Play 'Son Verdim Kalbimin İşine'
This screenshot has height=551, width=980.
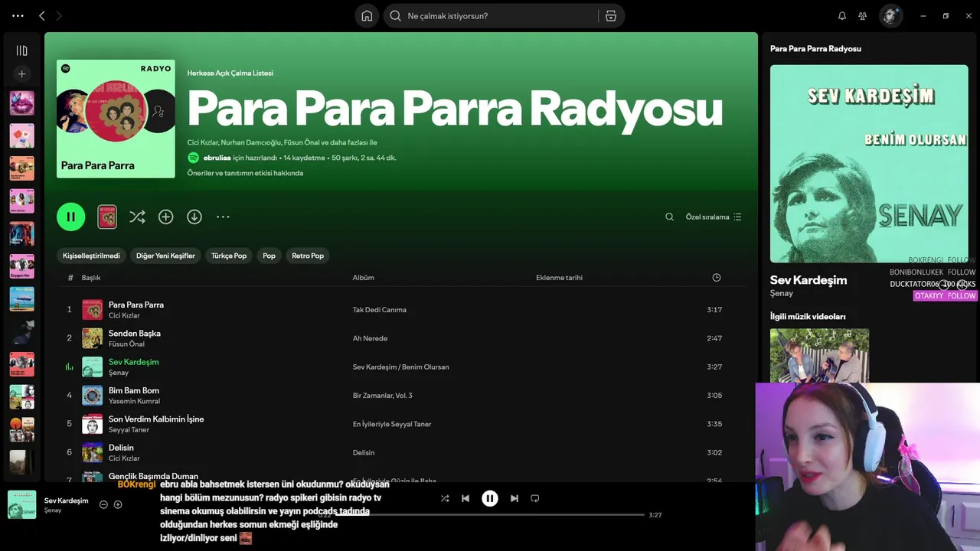(x=156, y=419)
